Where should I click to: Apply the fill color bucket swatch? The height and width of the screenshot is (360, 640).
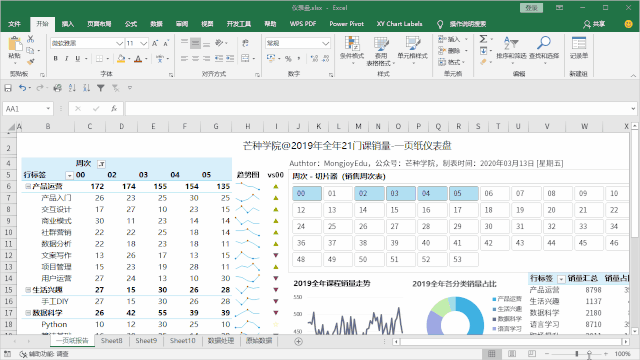coord(121,59)
